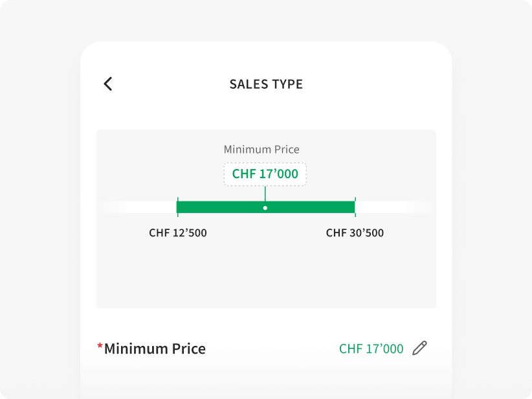Click the white dot slider handle
The width and height of the screenshot is (532, 399).
pyautogui.click(x=265, y=207)
